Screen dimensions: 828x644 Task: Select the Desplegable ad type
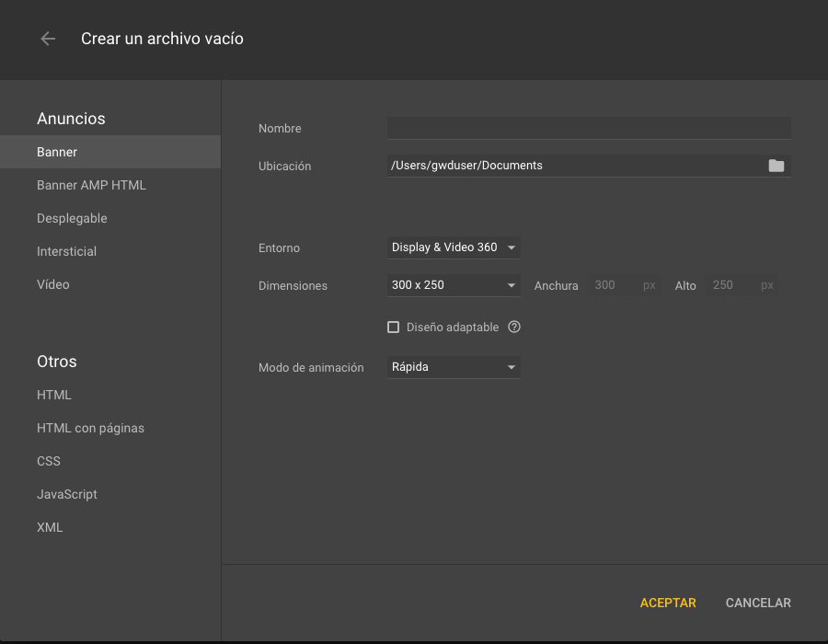72,218
